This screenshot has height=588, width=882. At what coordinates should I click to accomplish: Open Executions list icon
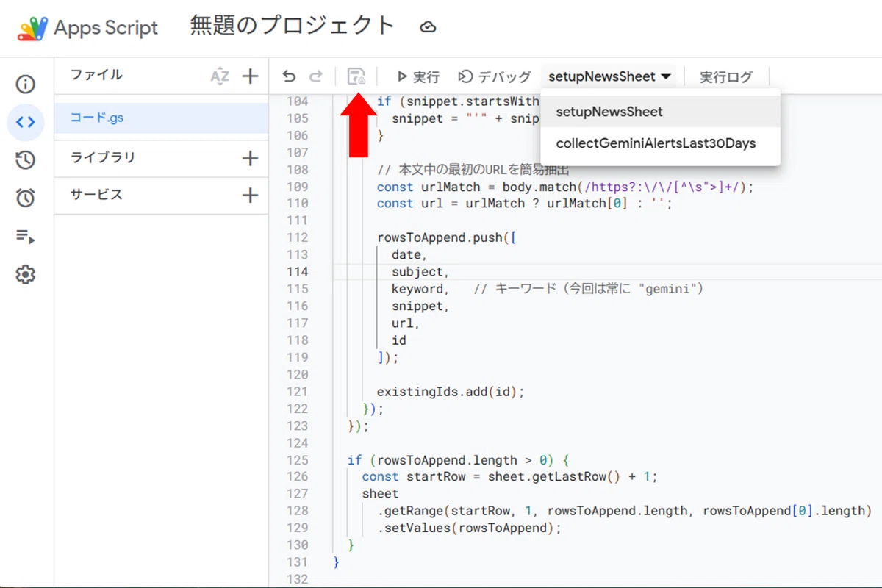click(x=26, y=237)
